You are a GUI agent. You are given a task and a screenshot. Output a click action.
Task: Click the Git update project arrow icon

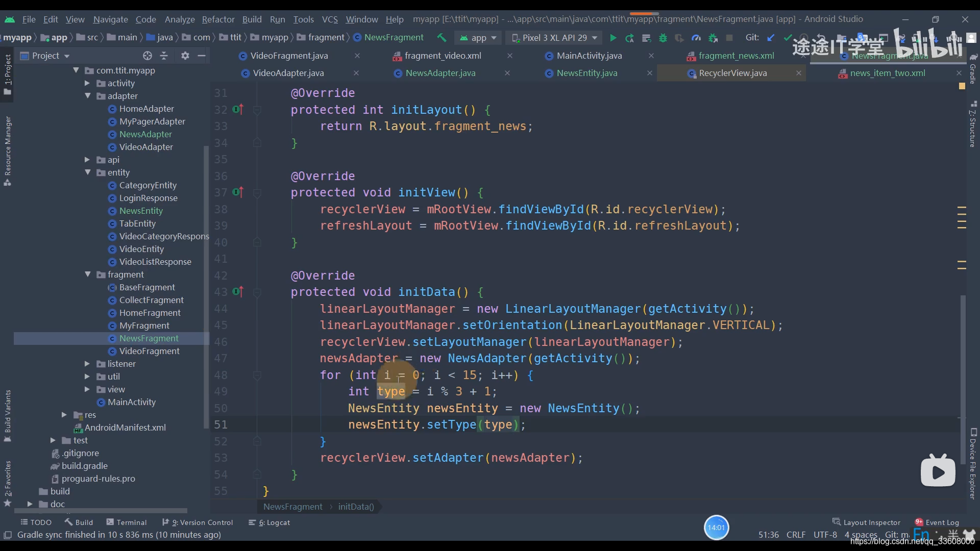click(x=771, y=38)
